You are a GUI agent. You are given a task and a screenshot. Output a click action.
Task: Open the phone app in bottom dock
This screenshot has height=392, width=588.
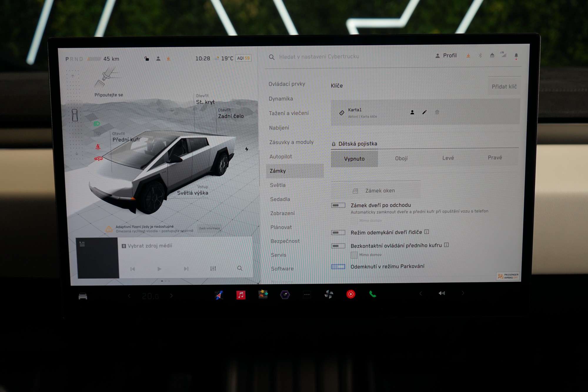pyautogui.click(x=372, y=294)
